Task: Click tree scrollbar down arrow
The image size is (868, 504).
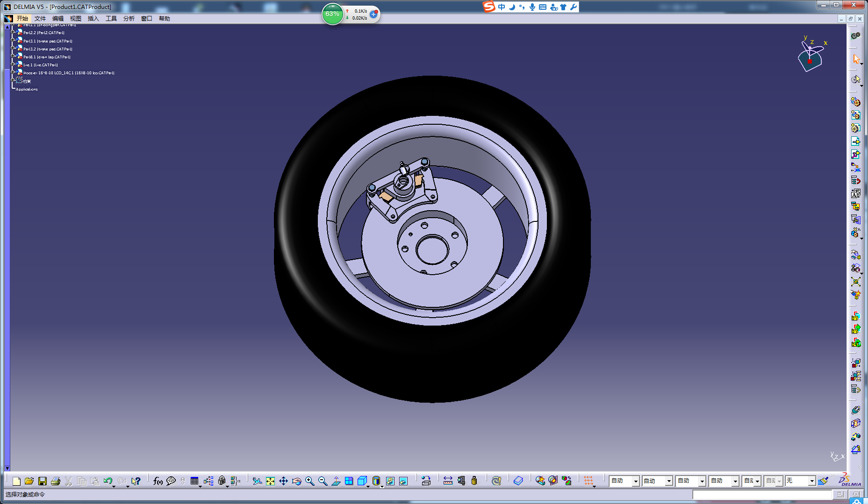Action: click(x=7, y=468)
